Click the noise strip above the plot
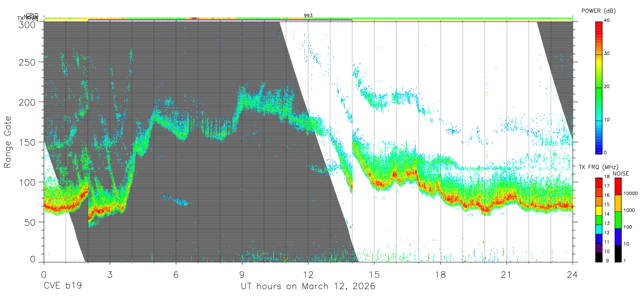Screen dimensions: 644x297 [x=308, y=17]
